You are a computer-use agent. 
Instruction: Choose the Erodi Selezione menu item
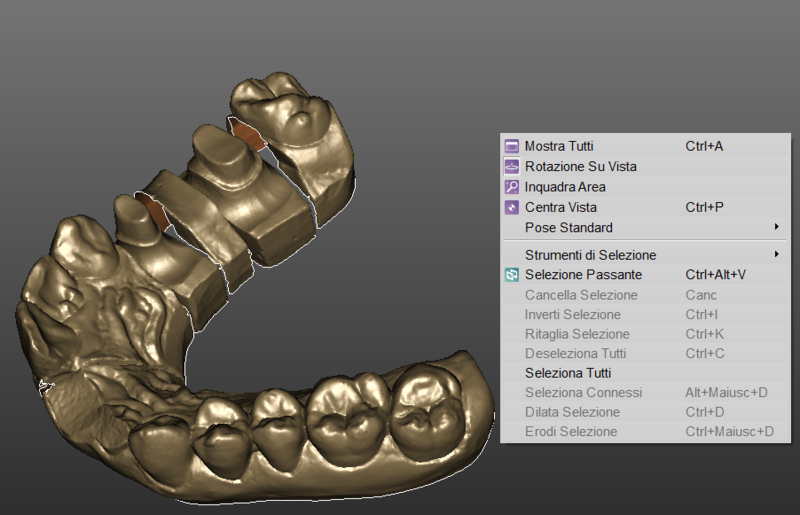(571, 431)
